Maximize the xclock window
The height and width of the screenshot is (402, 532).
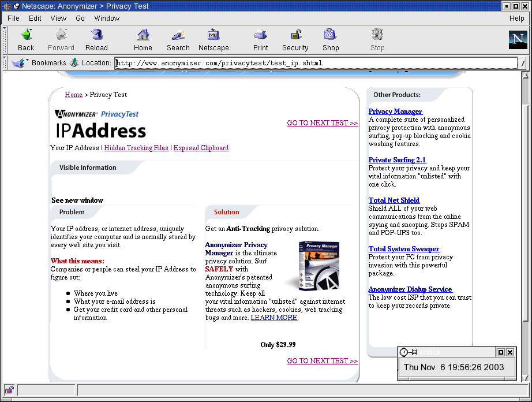click(500, 352)
